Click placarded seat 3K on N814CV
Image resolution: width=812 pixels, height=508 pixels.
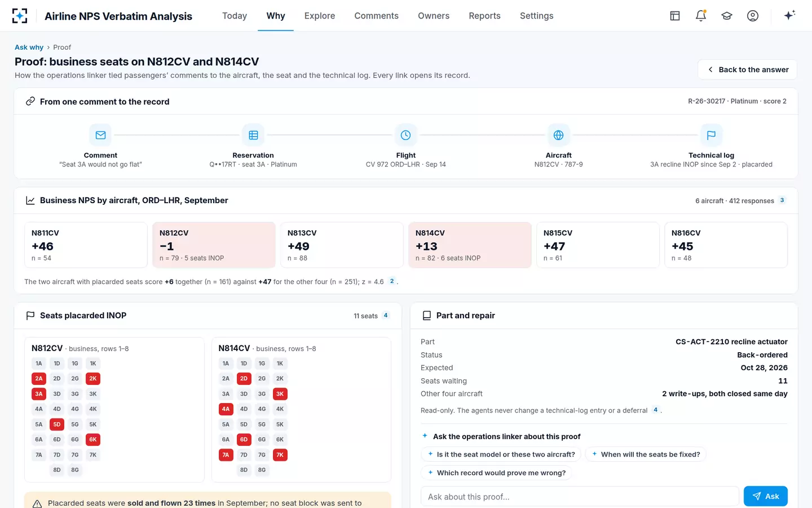point(280,394)
